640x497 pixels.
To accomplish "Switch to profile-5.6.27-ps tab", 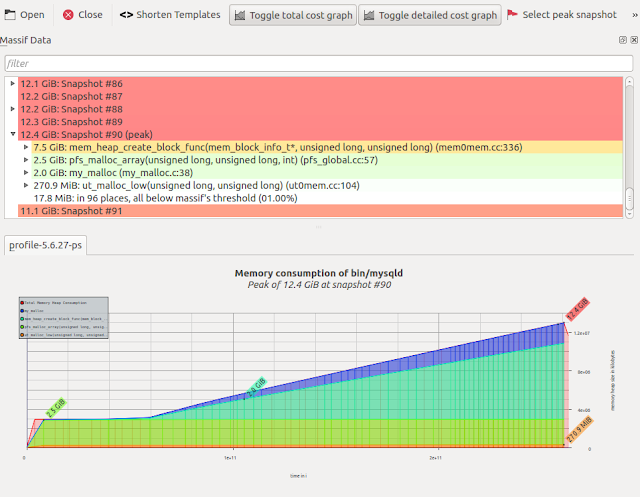I will pos(45,245).
